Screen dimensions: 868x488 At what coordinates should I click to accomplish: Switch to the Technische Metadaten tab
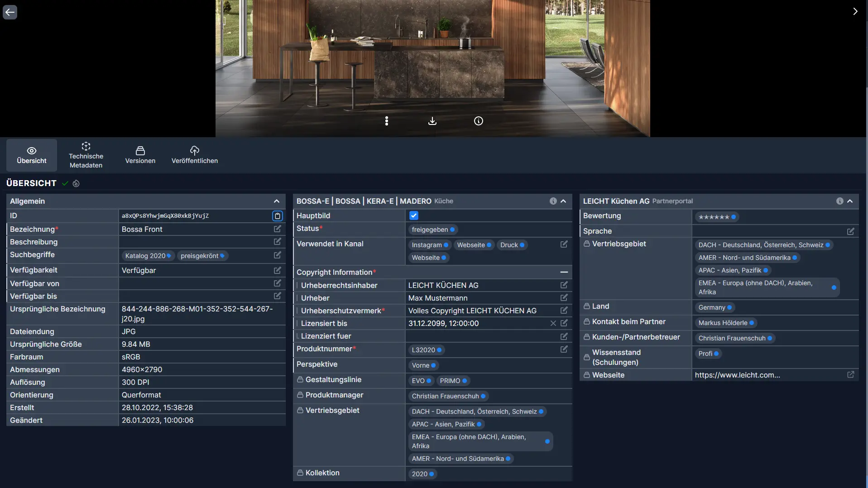pos(86,155)
